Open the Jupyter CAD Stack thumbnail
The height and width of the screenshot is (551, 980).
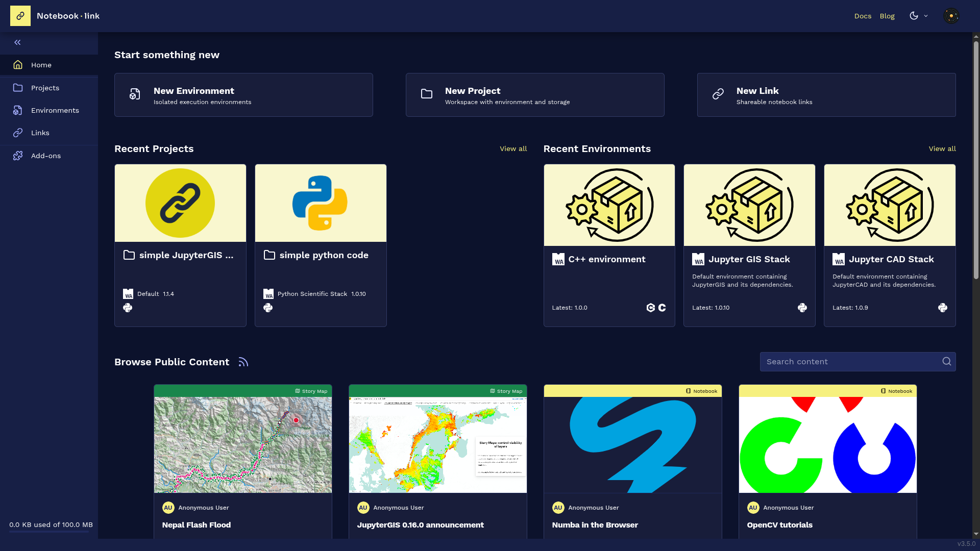890,205
